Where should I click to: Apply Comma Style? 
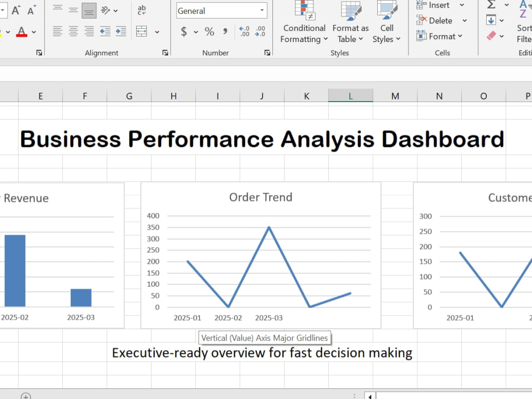coord(225,31)
